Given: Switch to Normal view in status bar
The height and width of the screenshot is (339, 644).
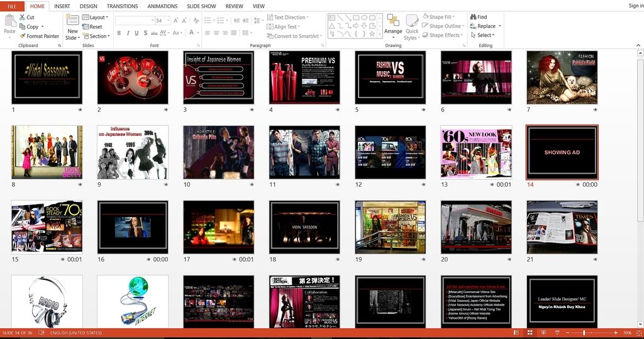Looking at the screenshot, I should point(516,332).
